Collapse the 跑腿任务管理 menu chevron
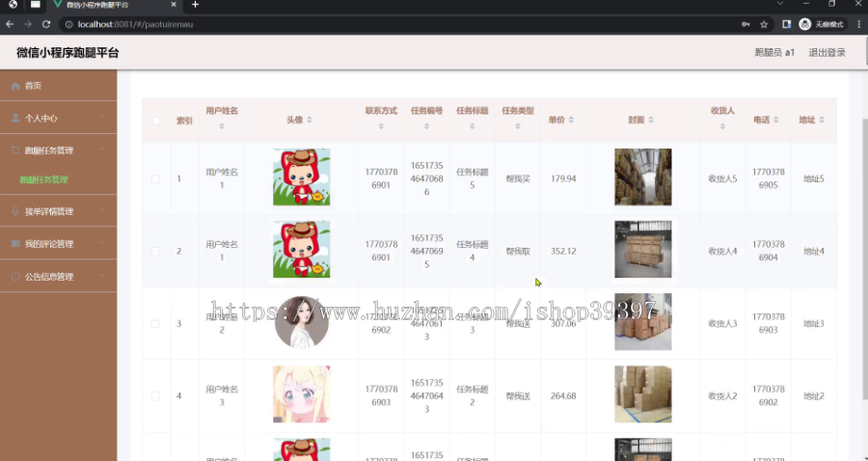This screenshot has height=461, width=868. (102, 150)
